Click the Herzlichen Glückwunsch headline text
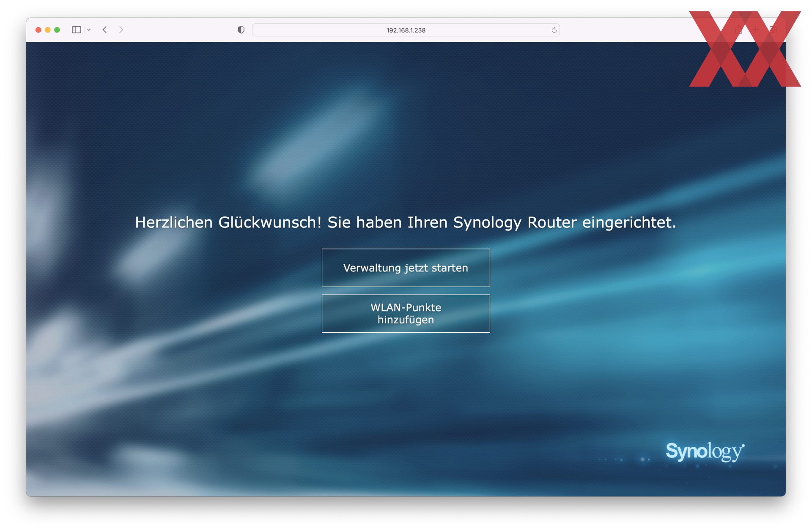 pos(406,222)
